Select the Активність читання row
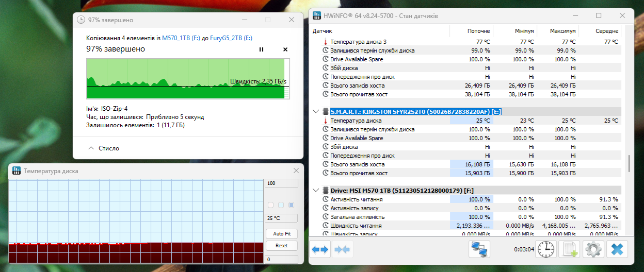 pos(465,199)
